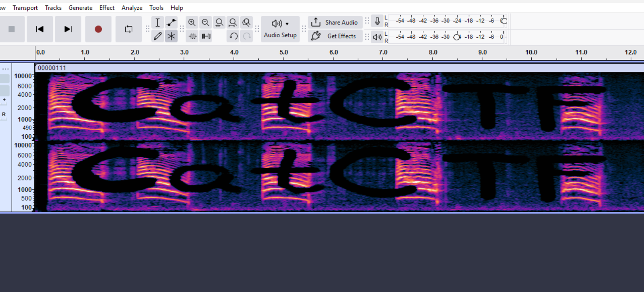Click the Get Effects button
The width and height of the screenshot is (644, 292).
(x=335, y=36)
